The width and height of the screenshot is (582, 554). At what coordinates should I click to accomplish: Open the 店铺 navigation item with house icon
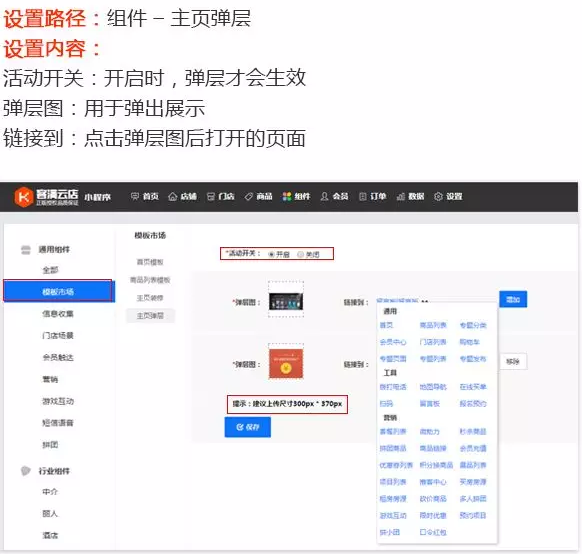[183, 196]
